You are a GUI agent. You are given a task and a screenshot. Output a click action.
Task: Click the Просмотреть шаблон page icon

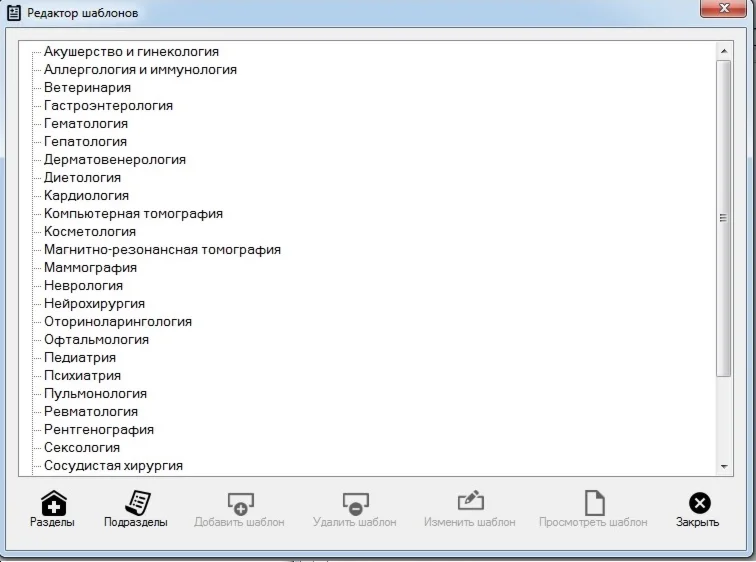pyautogui.click(x=594, y=503)
